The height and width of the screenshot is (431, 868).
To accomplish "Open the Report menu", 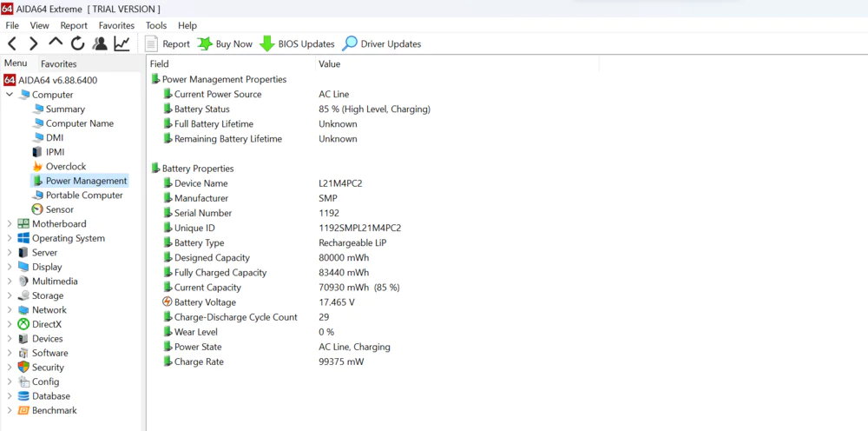I will coord(74,25).
